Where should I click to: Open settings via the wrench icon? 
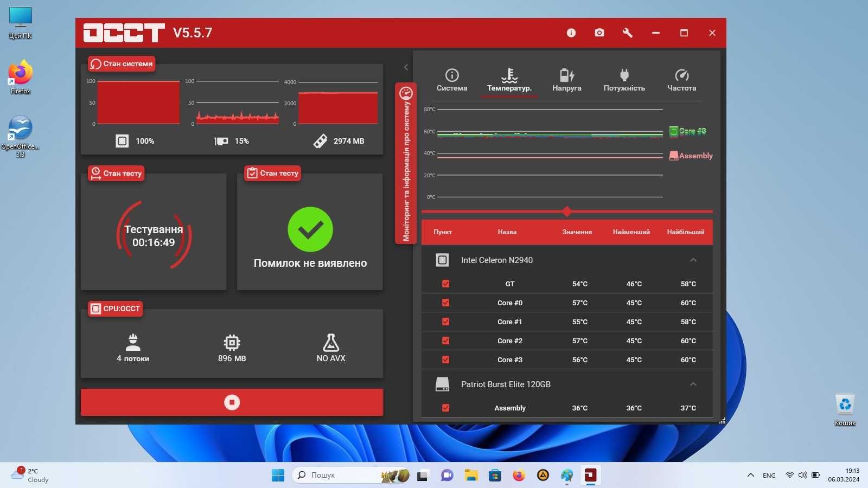(628, 33)
